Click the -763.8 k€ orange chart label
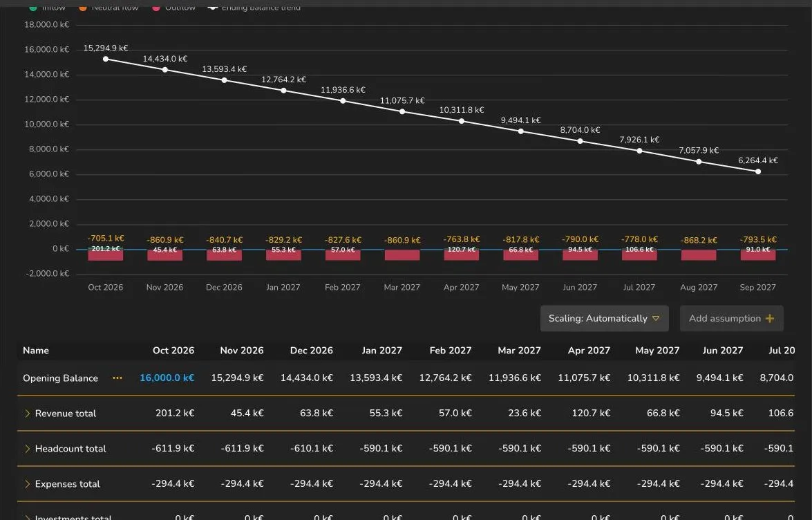The image size is (812, 520). pyautogui.click(x=462, y=239)
